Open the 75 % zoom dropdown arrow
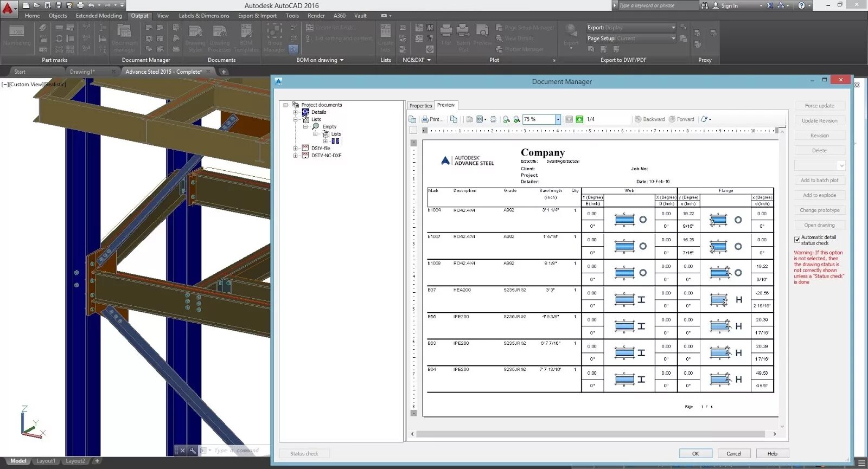The height and width of the screenshot is (469, 868). (x=557, y=119)
